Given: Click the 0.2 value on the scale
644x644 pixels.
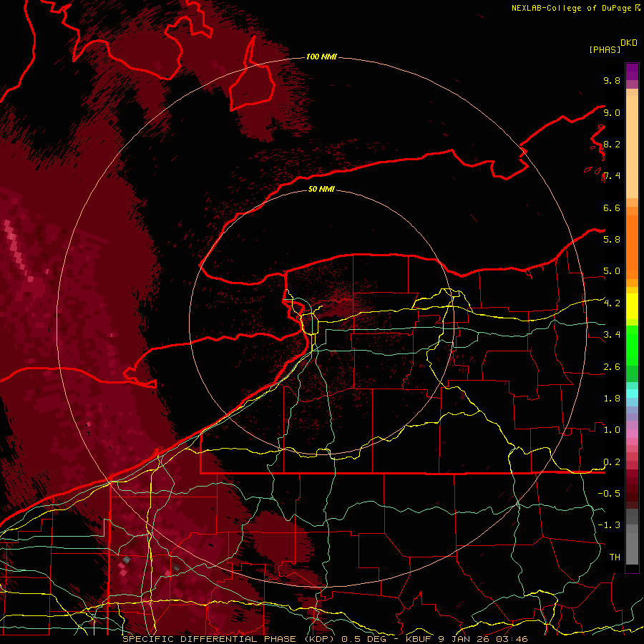Looking at the screenshot, I should point(612,462).
